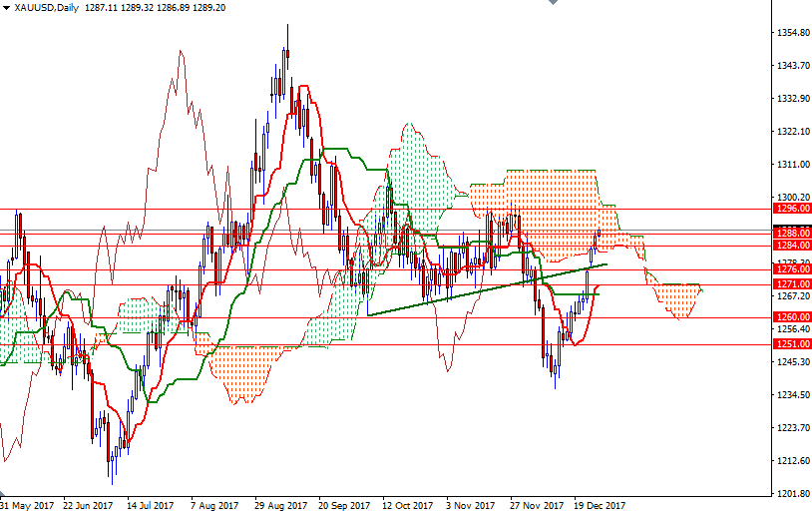Click the 1271.00 price level tag
This screenshot has height=513, width=812.
[x=792, y=284]
